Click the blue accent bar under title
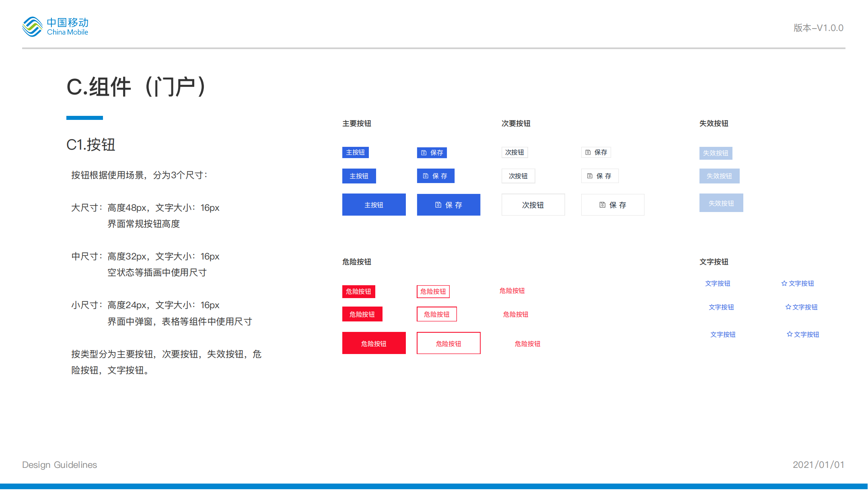The image size is (868, 490). 84,118
